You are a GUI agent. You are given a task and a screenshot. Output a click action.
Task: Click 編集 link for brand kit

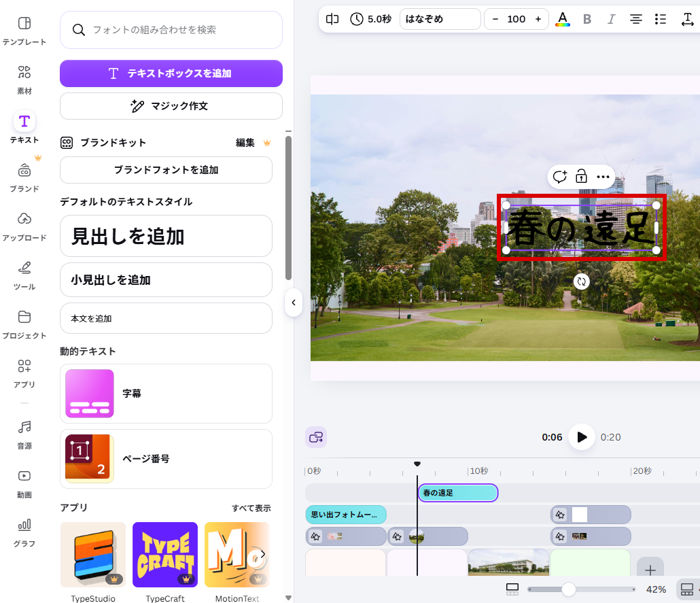tap(245, 143)
